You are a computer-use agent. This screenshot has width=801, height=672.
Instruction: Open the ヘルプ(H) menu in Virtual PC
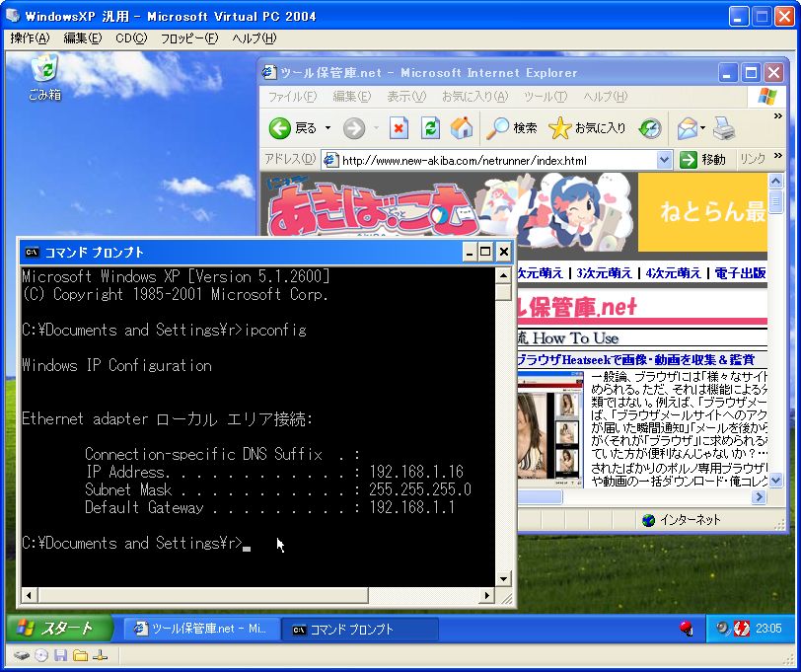[254, 38]
